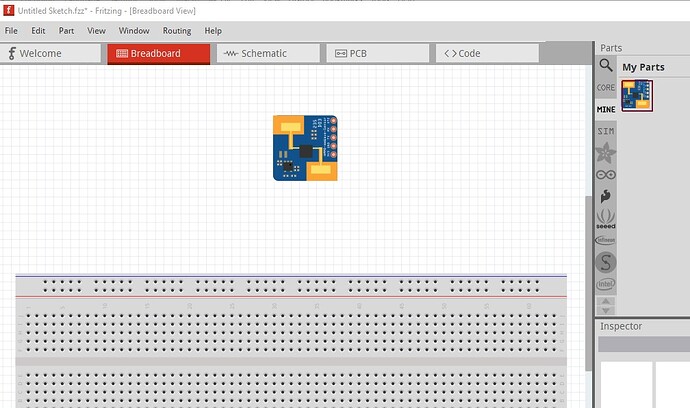690x408 pixels.
Task: Open the File menu
Action: [x=12, y=31]
